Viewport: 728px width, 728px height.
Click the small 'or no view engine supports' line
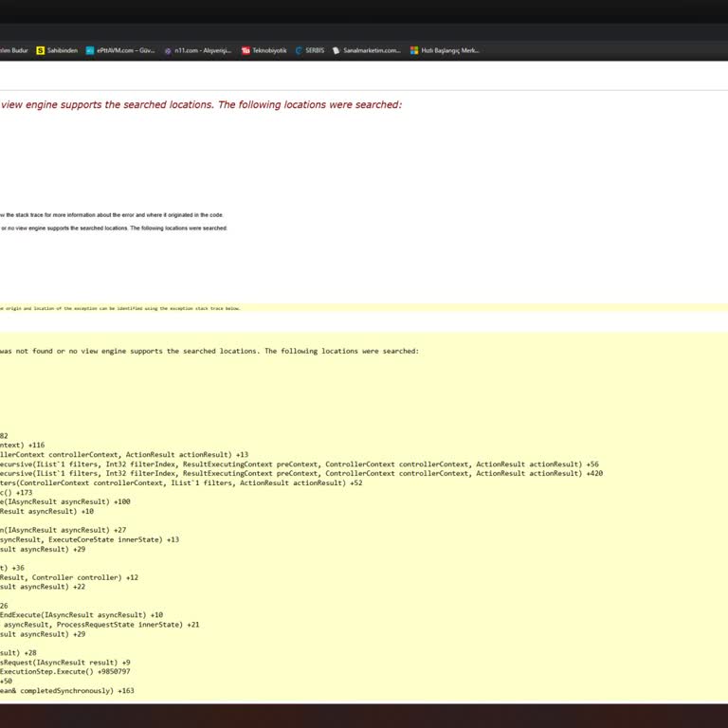coord(114,227)
